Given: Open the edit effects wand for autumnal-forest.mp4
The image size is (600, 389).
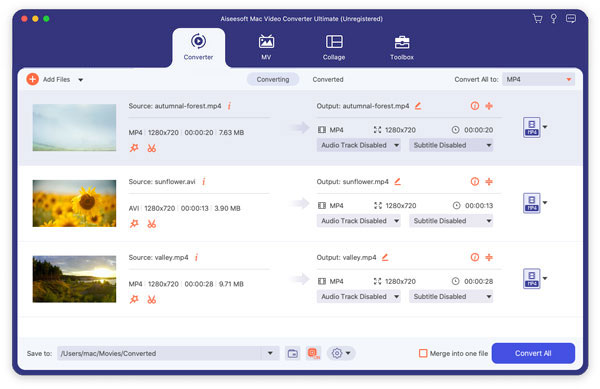Looking at the screenshot, I should (x=134, y=148).
